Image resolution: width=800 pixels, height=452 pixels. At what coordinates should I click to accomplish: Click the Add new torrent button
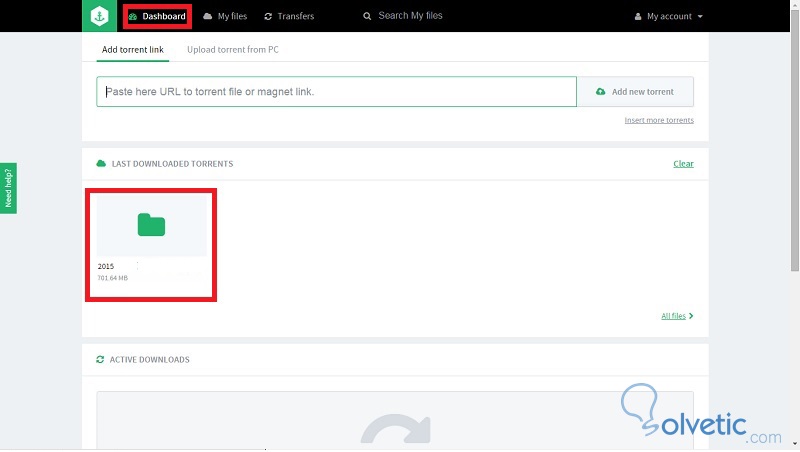pyautogui.click(x=635, y=92)
